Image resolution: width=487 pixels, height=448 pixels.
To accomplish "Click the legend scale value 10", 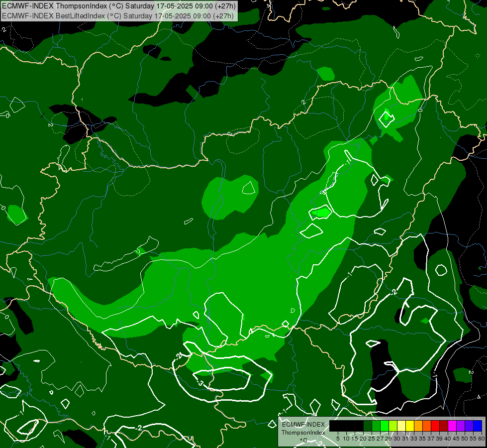I will coord(346,439).
